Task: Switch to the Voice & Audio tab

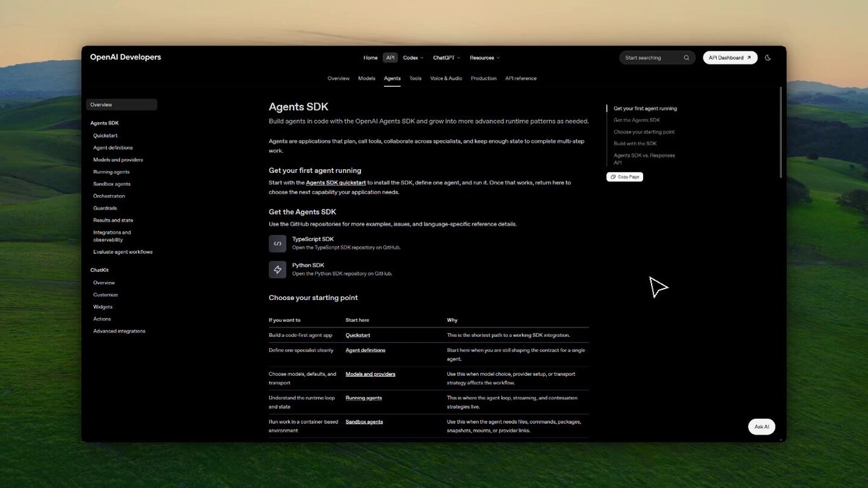Action: 446,78
